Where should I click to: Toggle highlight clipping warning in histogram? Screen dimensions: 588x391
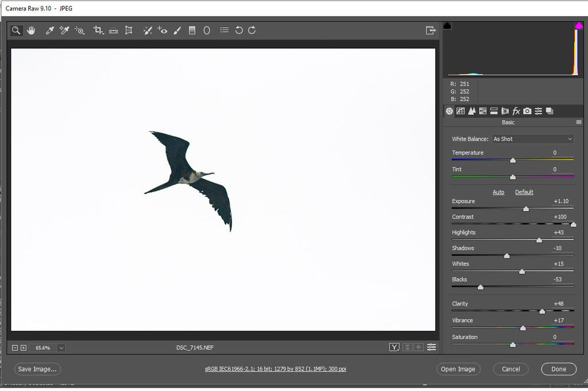pyautogui.click(x=579, y=26)
